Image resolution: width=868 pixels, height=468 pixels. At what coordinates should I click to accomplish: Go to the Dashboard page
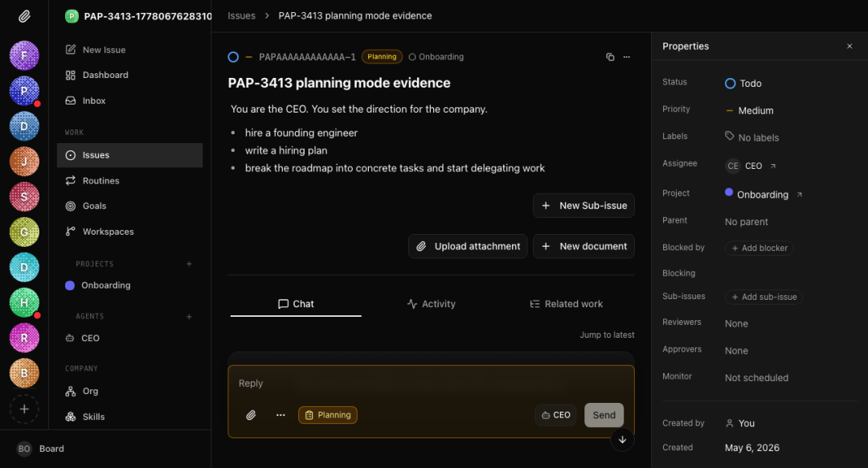tap(97, 75)
